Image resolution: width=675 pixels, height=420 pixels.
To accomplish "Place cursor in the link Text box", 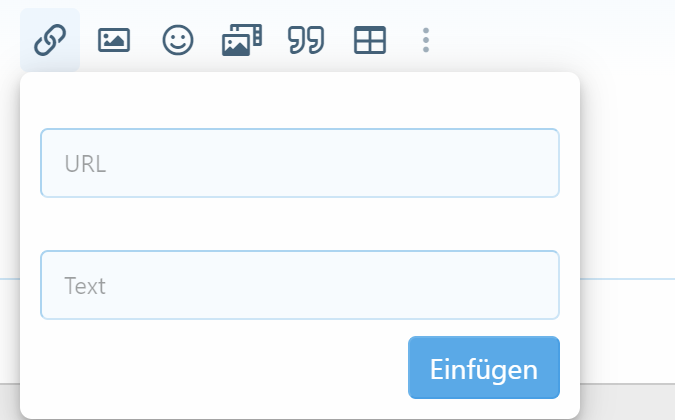I will click(x=300, y=285).
